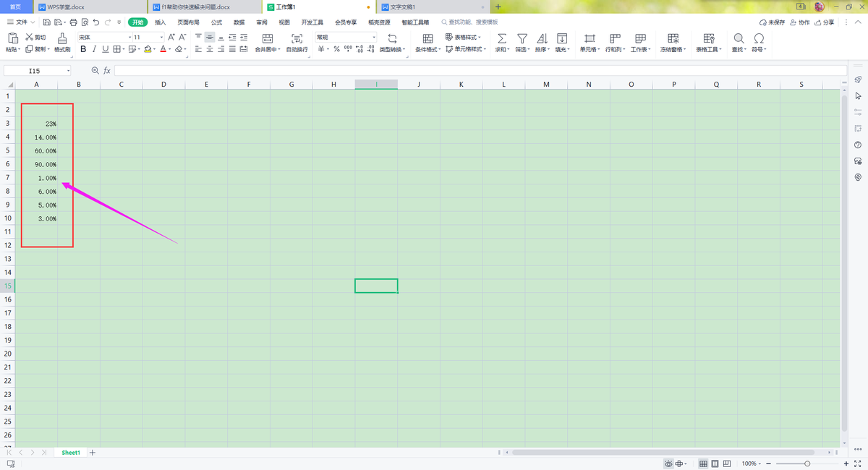Set horizontal center alignment in the lower alignment row
This screenshot has width=868, height=470.
210,49
